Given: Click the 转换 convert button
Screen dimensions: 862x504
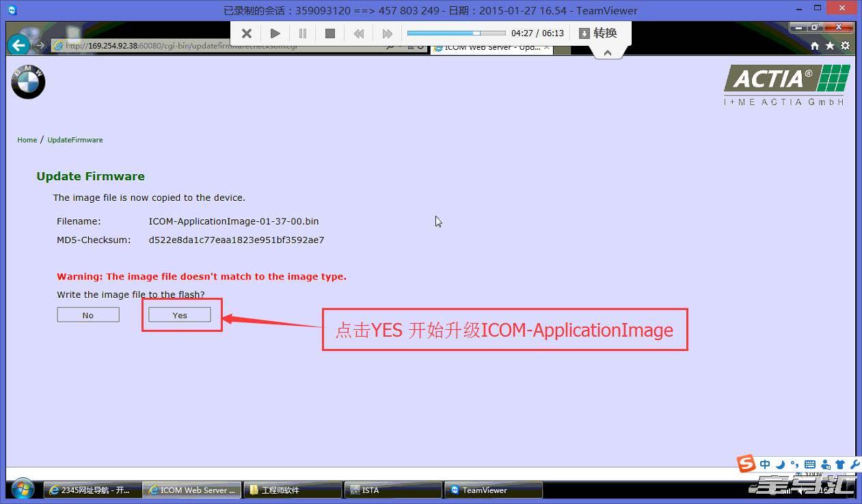Looking at the screenshot, I should (598, 33).
